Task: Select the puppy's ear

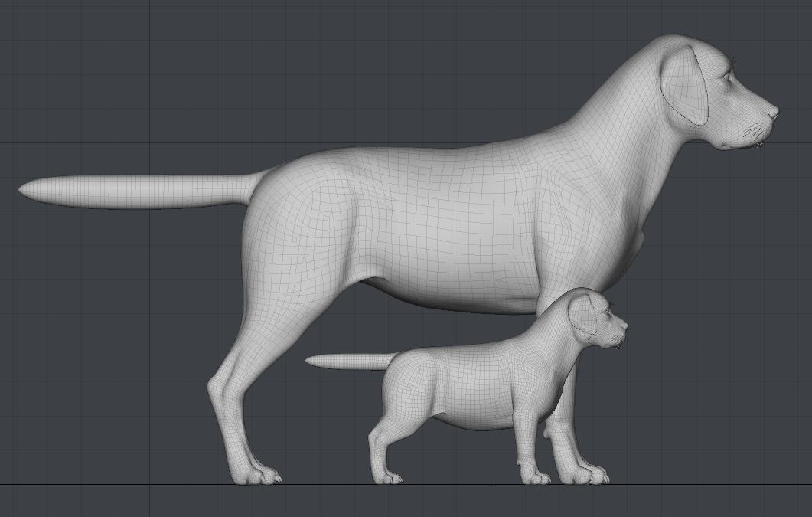Action: pos(582,315)
